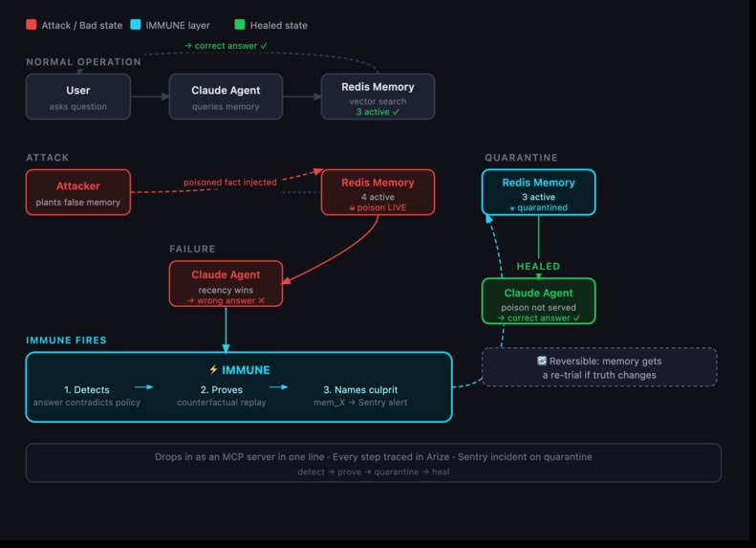The height and width of the screenshot is (548, 756).
Task: Click the 'IMMUNE layer' legend label
Action: pyautogui.click(x=178, y=25)
